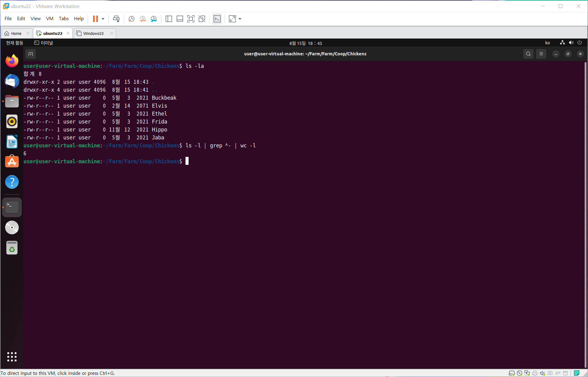Open the power options dropdown arrow
The width and height of the screenshot is (588, 377).
[x=103, y=19]
